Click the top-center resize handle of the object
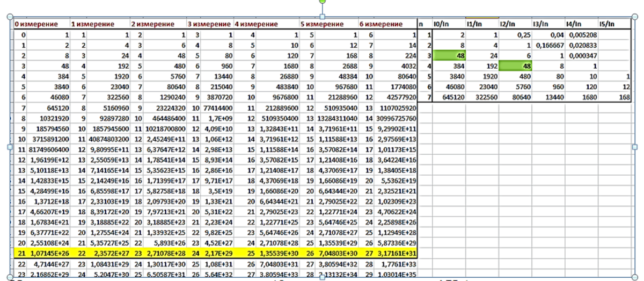This screenshot has height=281, width=644. pyautogui.click(x=322, y=16)
